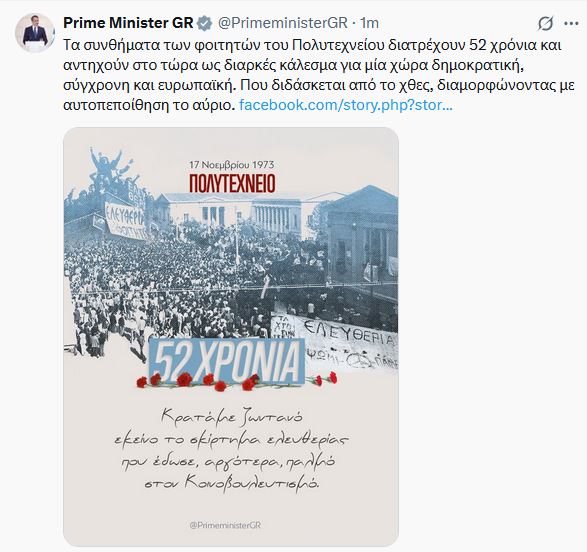This screenshot has width=587, height=552.
Task: Click the blue 52 ΧΡΟΝΙΑ banner
Action: click(227, 362)
